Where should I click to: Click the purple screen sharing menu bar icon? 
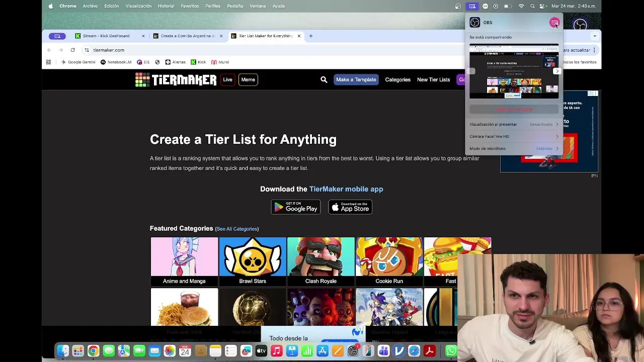coord(472,6)
